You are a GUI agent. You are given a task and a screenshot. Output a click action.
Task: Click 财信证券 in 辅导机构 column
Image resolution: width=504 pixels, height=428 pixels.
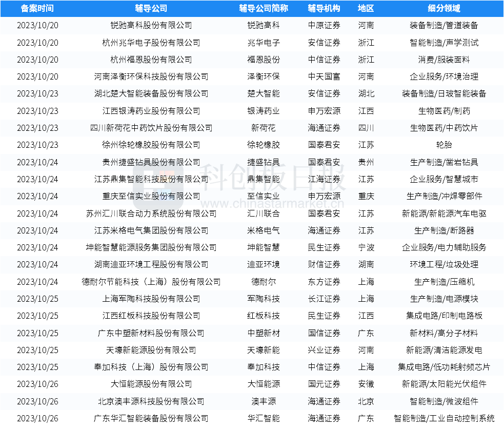coord(324,264)
